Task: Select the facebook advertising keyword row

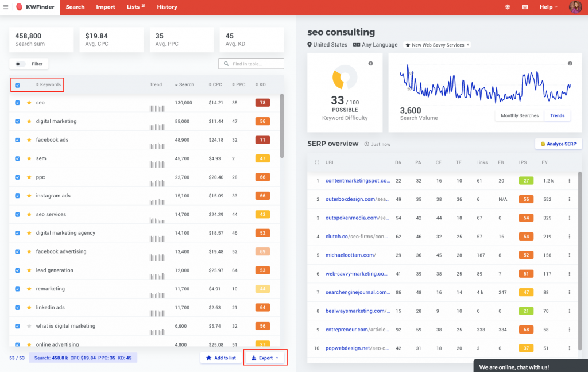Action: (x=144, y=251)
